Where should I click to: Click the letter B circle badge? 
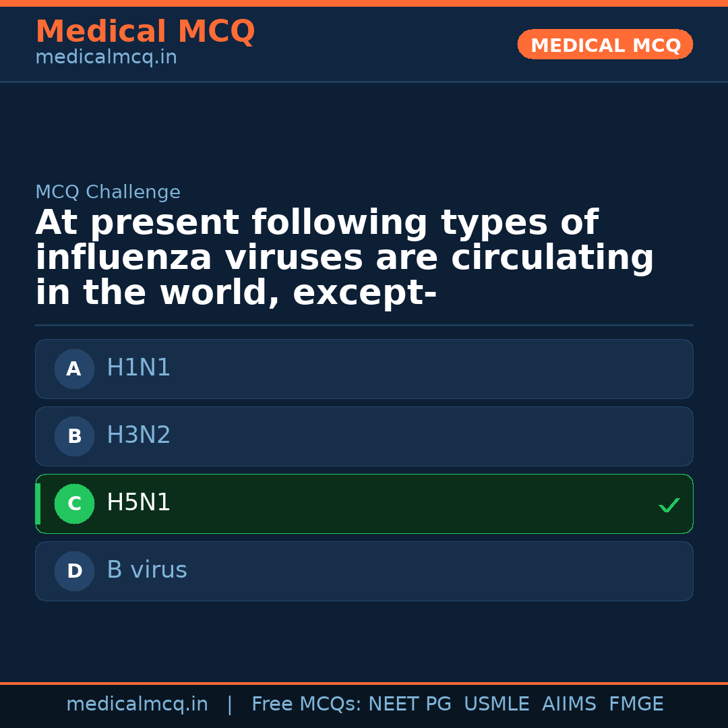74,436
